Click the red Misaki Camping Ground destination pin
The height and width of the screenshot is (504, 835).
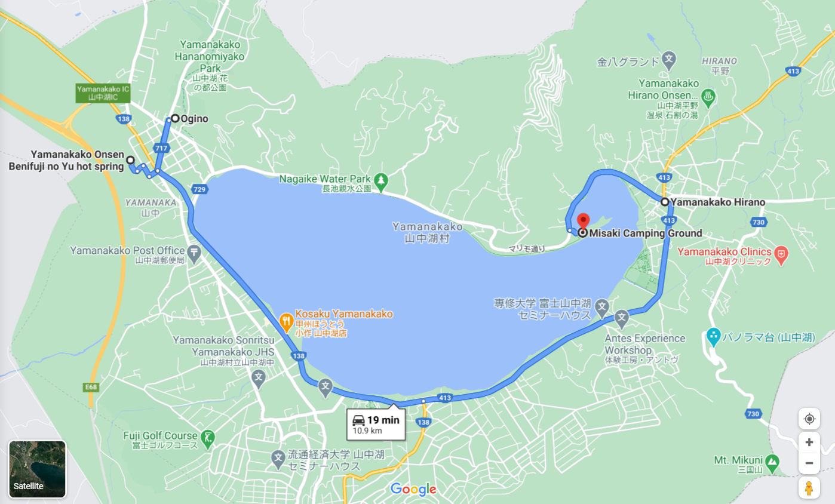point(584,221)
